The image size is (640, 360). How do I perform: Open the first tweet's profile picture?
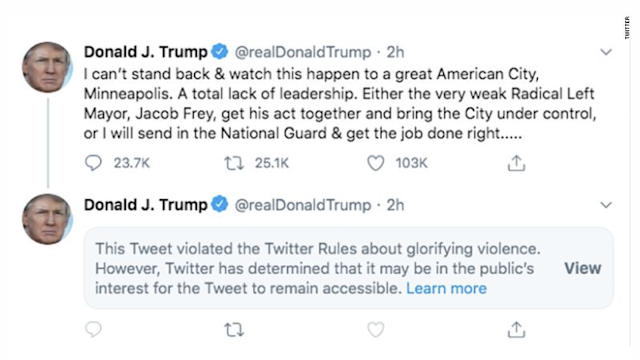pyautogui.click(x=47, y=67)
